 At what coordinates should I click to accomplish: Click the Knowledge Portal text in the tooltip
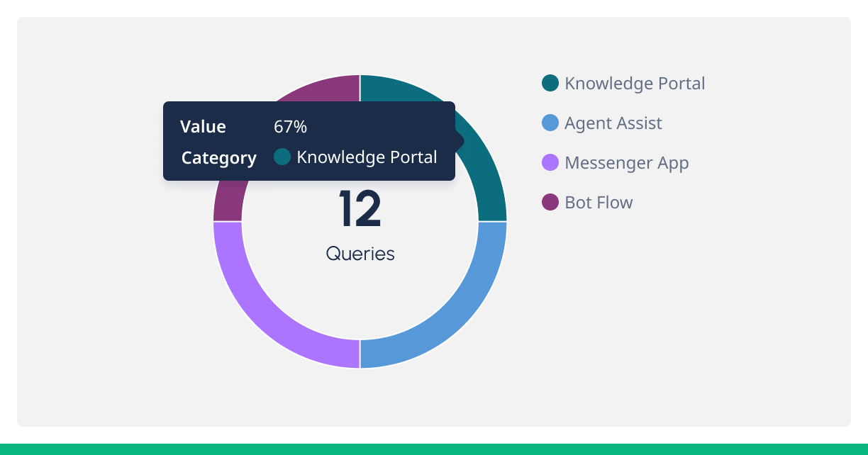pyautogui.click(x=367, y=157)
